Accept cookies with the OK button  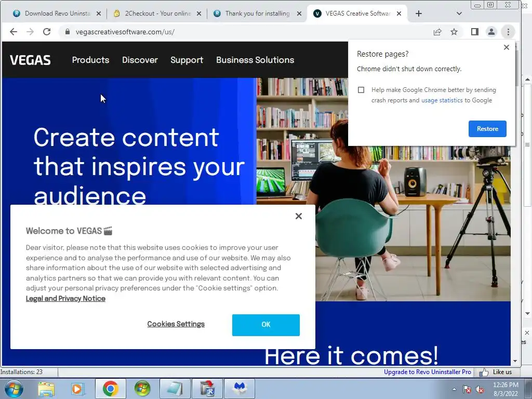pyautogui.click(x=265, y=325)
